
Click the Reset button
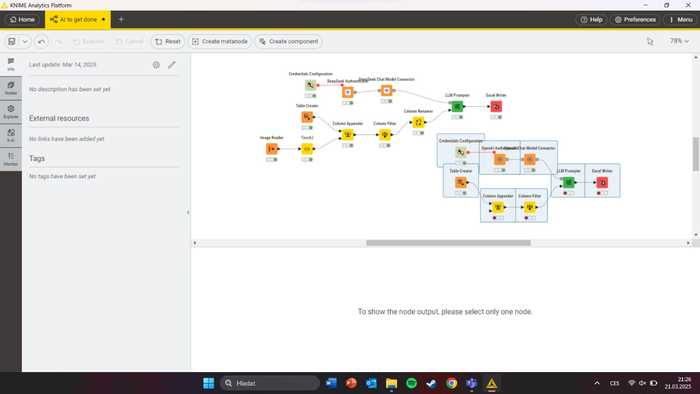point(168,41)
